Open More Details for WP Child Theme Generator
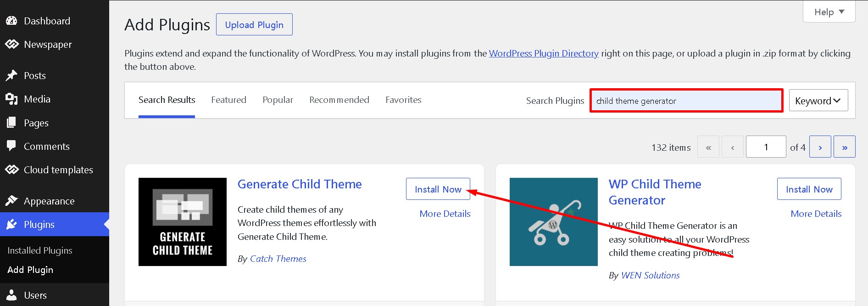Screen dimensions: 868x306 pyautogui.click(x=816, y=214)
